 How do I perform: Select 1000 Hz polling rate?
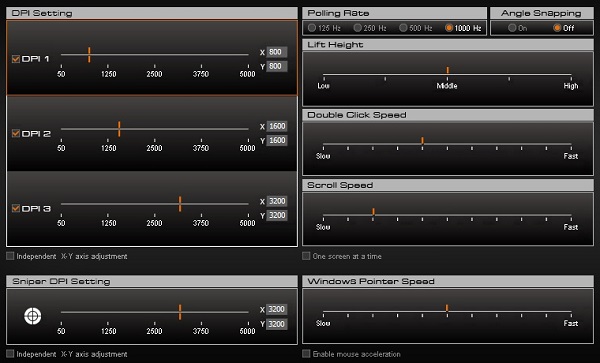coord(449,28)
